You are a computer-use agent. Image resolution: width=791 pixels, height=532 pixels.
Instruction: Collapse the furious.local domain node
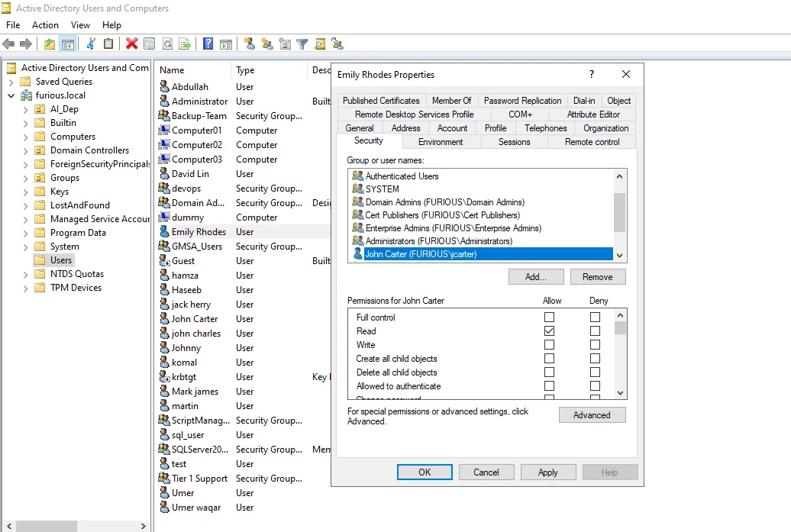[x=11, y=95]
